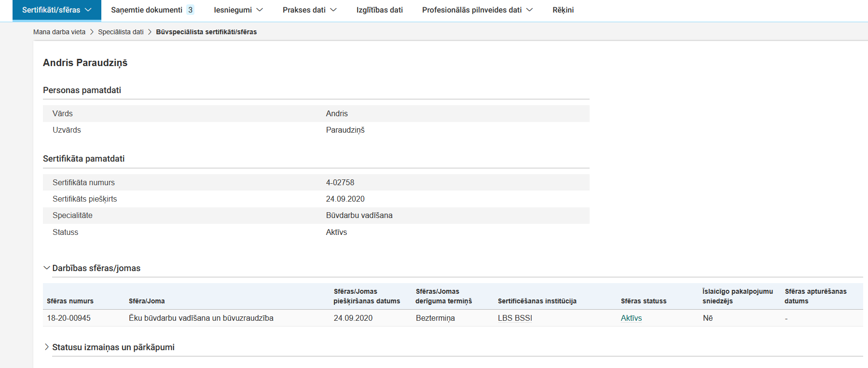Click the Sfēras statuss column header
This screenshot has height=368, width=868.
pyautogui.click(x=644, y=301)
